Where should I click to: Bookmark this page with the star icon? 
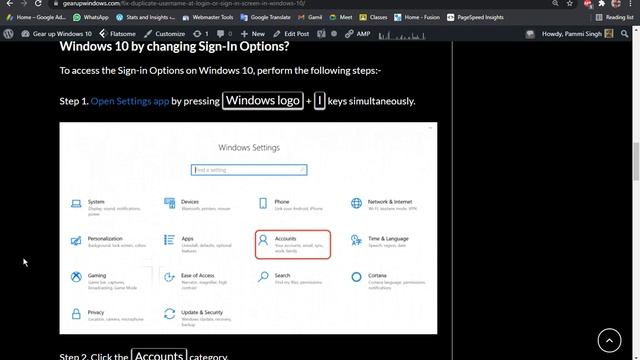570,3
